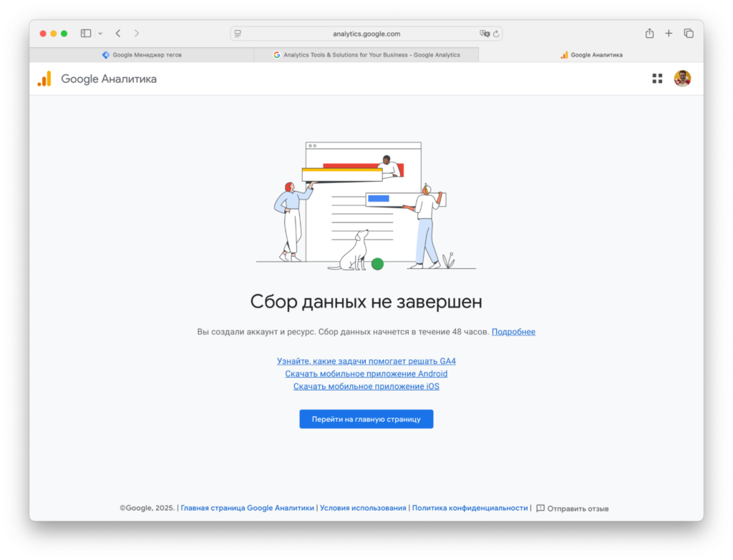The width and height of the screenshot is (733, 560).
Task: Click Скачать мобильное приложение iOS link
Action: point(366,386)
